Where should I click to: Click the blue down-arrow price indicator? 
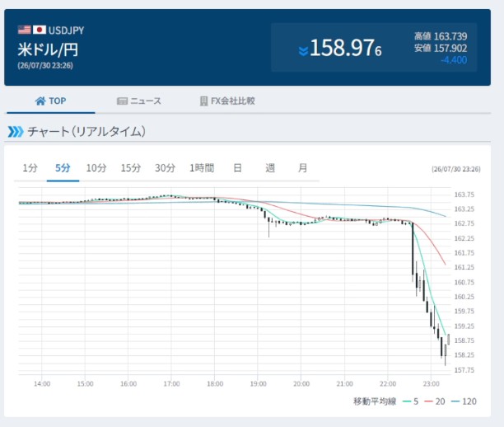point(303,51)
